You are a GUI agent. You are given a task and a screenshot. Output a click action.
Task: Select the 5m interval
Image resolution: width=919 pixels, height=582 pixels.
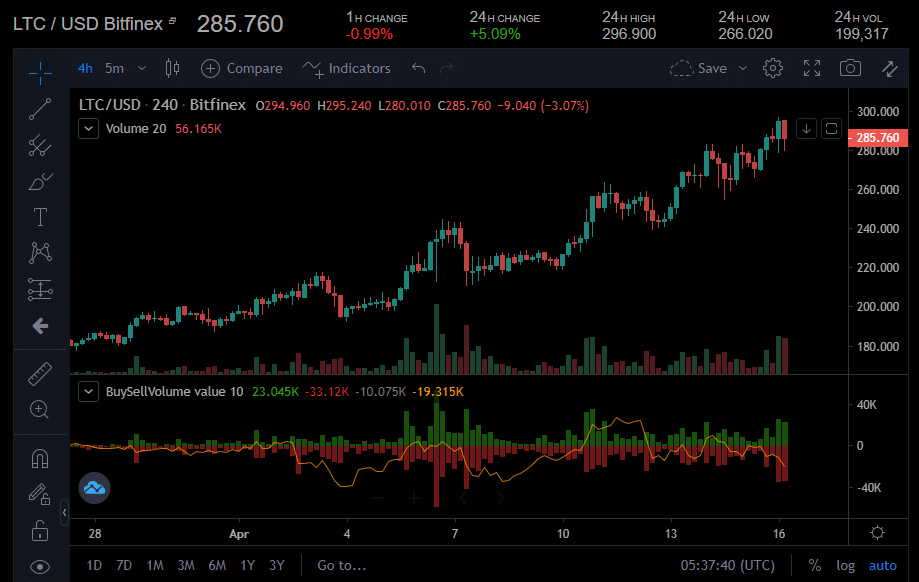click(x=114, y=69)
